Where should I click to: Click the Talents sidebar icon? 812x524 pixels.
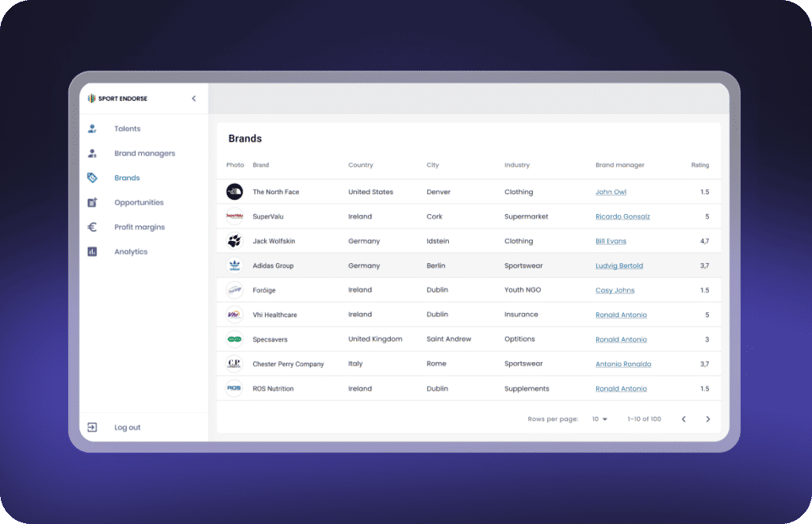[x=92, y=128]
